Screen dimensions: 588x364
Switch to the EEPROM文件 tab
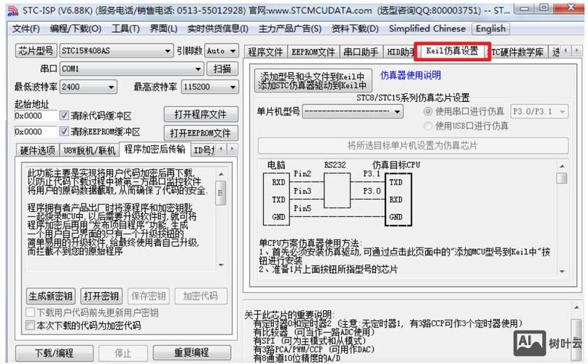coord(313,52)
